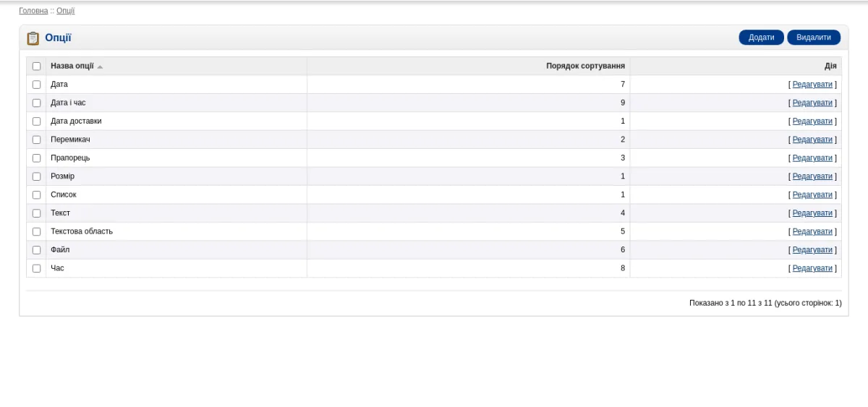Viewport: 868px width, 407px height.
Task: Select the Дата доставки checkbox
Action: tap(37, 121)
